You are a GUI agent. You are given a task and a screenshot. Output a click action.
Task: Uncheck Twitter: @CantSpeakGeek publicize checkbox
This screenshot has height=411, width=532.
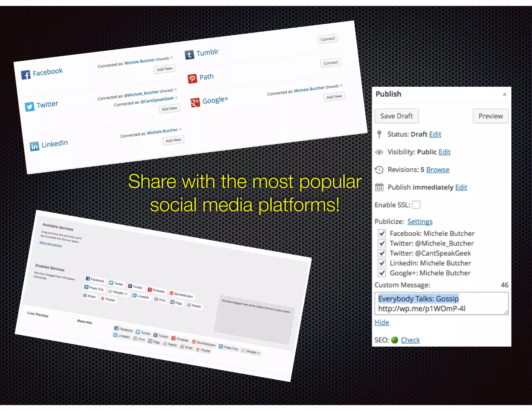point(382,253)
